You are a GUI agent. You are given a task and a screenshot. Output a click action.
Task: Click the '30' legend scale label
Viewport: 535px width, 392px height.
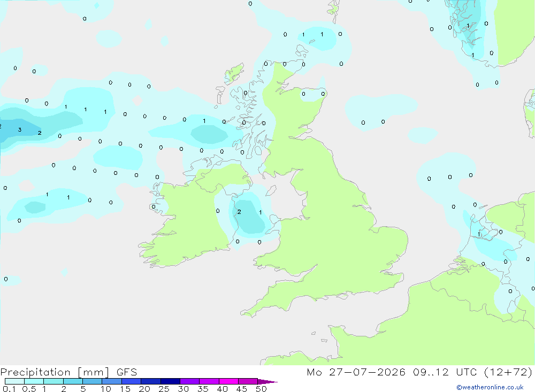tap(184, 389)
